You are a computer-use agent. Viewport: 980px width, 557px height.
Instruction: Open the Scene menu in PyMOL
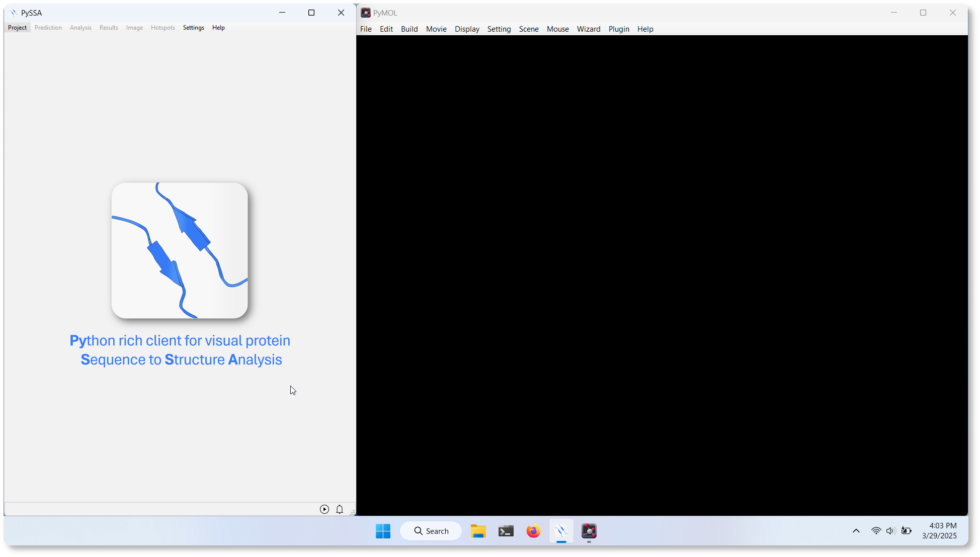(529, 29)
